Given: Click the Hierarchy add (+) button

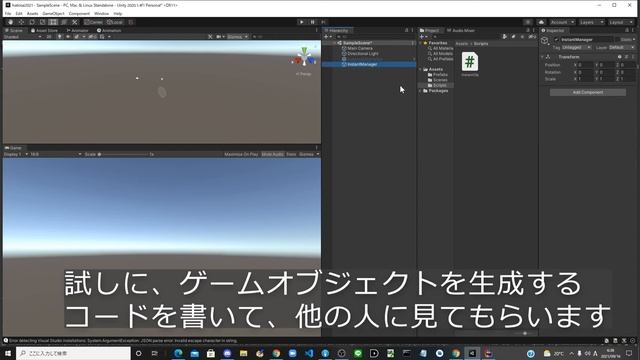Looking at the screenshot, I should point(327,37).
